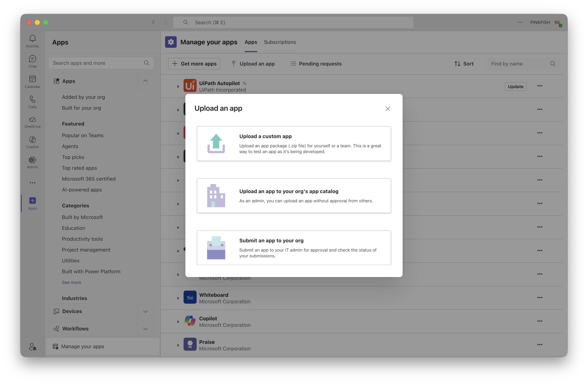Viewport: 588px width, 384px height.
Task: Expand the Devices category
Action: click(x=146, y=311)
